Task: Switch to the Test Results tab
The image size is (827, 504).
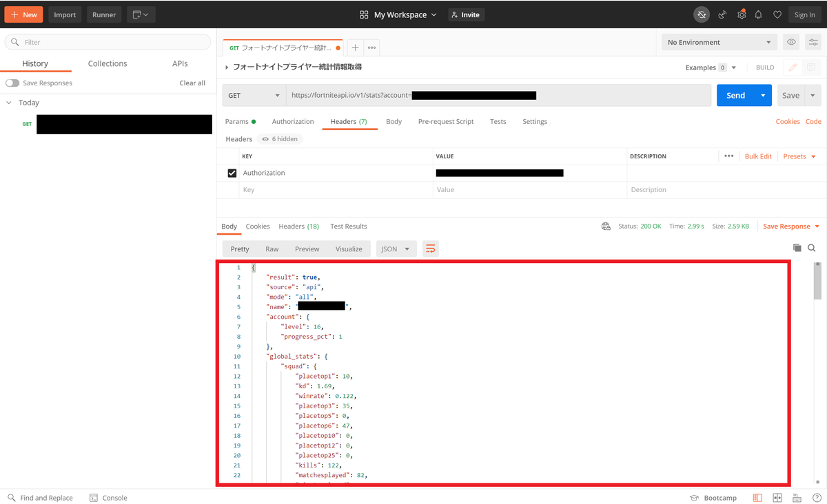Action: click(348, 226)
